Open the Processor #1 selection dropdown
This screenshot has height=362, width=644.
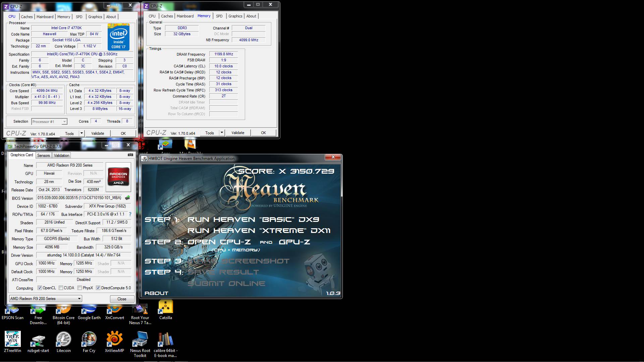click(49, 122)
